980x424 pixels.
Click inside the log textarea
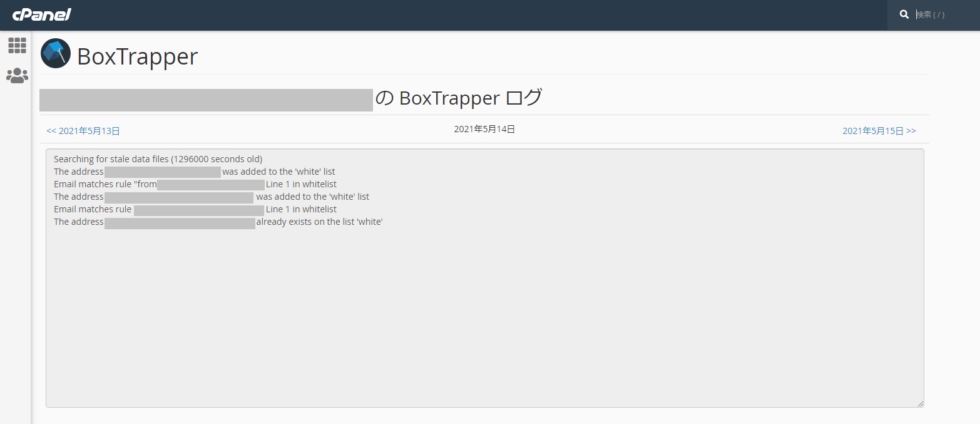click(x=485, y=278)
